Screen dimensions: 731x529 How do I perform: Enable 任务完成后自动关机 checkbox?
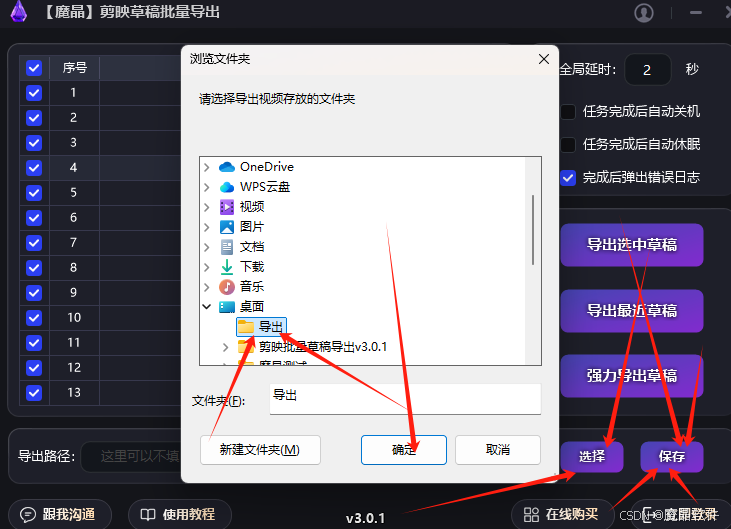coord(568,111)
